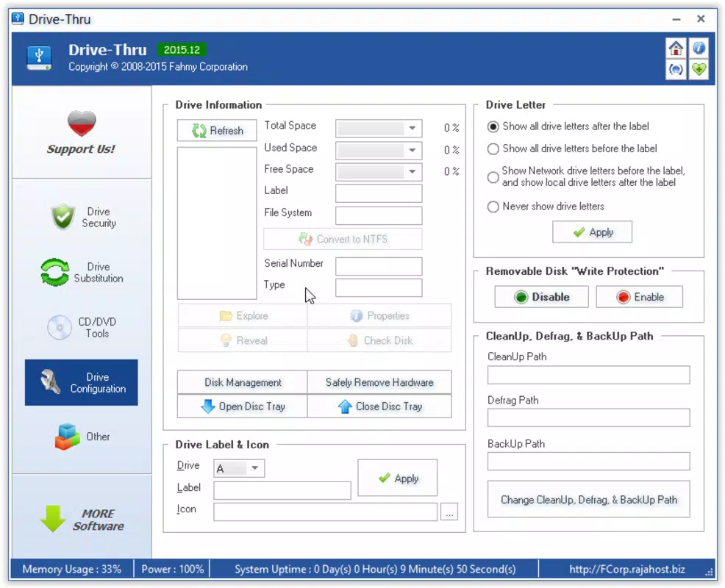Click the Properties button

pyautogui.click(x=379, y=316)
